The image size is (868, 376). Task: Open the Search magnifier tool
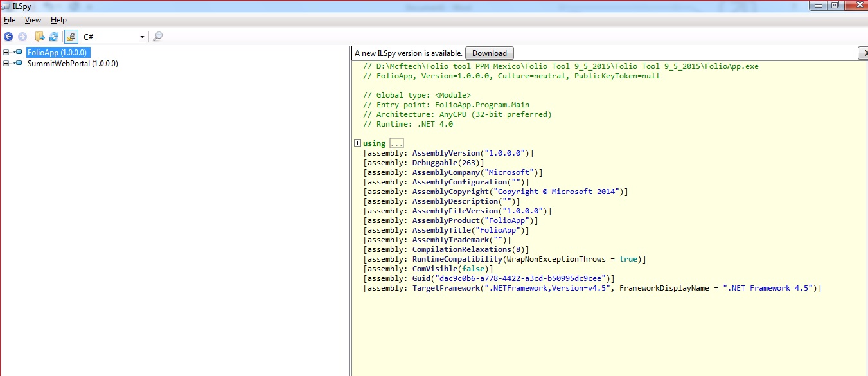(157, 37)
